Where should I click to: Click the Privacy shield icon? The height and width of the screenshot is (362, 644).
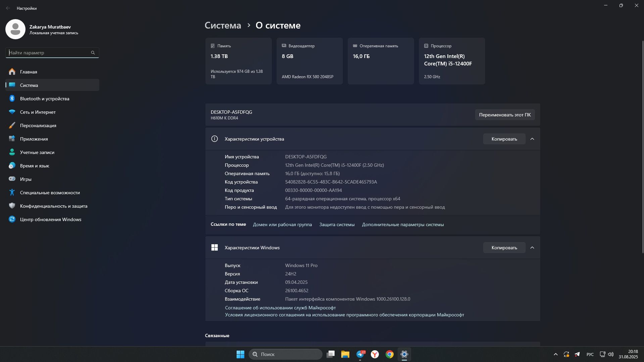12,206
